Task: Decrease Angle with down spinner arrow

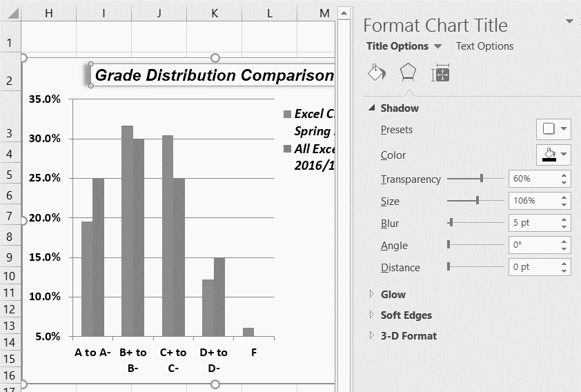Action: click(564, 249)
